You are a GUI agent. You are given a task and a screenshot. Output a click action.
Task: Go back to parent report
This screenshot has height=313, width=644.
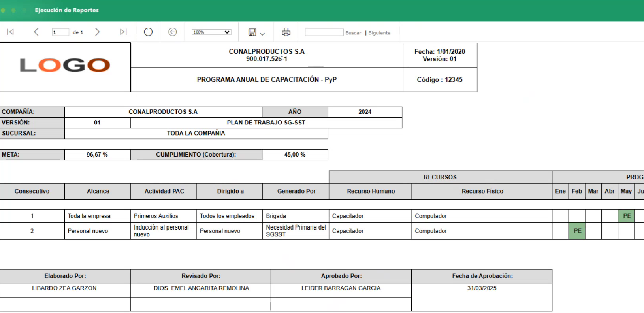pos(173,32)
